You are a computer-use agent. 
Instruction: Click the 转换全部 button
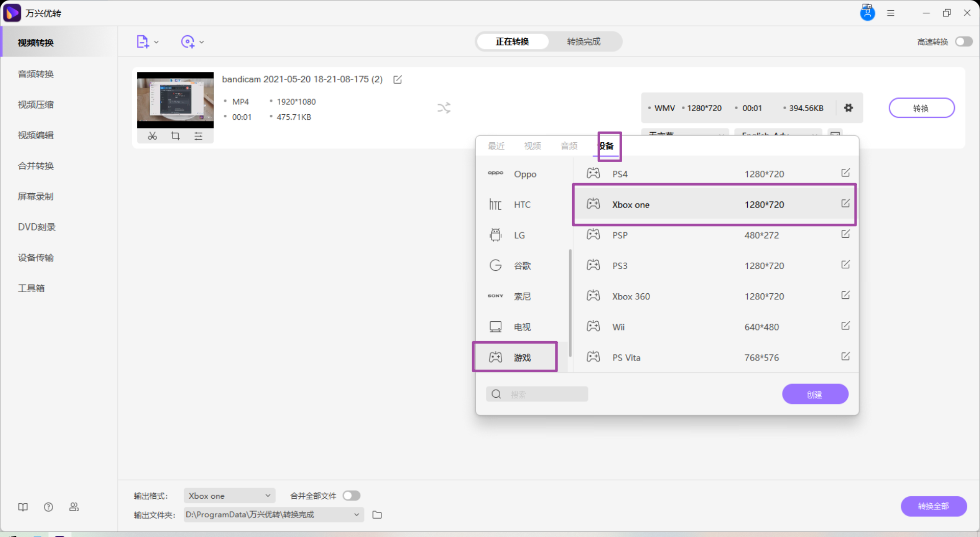coord(933,506)
